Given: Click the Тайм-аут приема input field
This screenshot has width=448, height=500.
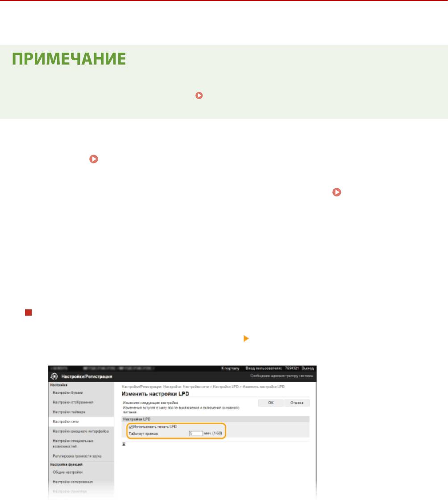Looking at the screenshot, I should click(195, 433).
